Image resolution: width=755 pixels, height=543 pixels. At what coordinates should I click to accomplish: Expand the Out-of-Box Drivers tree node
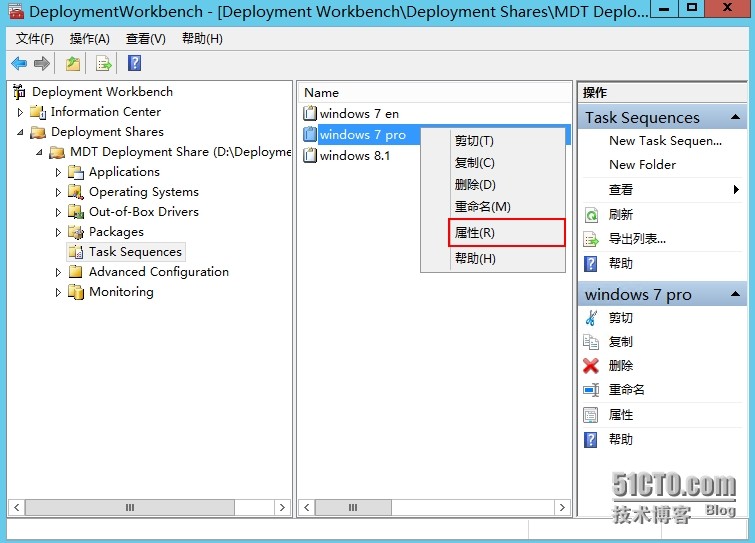tap(58, 212)
